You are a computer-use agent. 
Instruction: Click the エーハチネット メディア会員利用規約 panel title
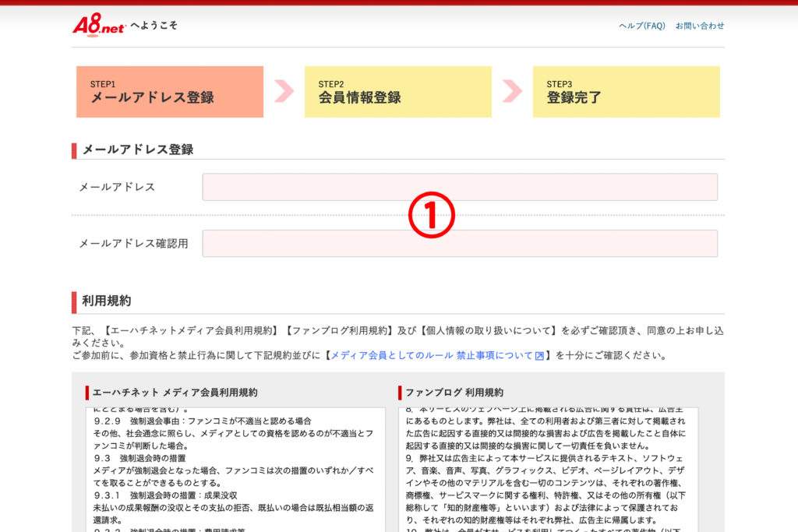point(175,393)
